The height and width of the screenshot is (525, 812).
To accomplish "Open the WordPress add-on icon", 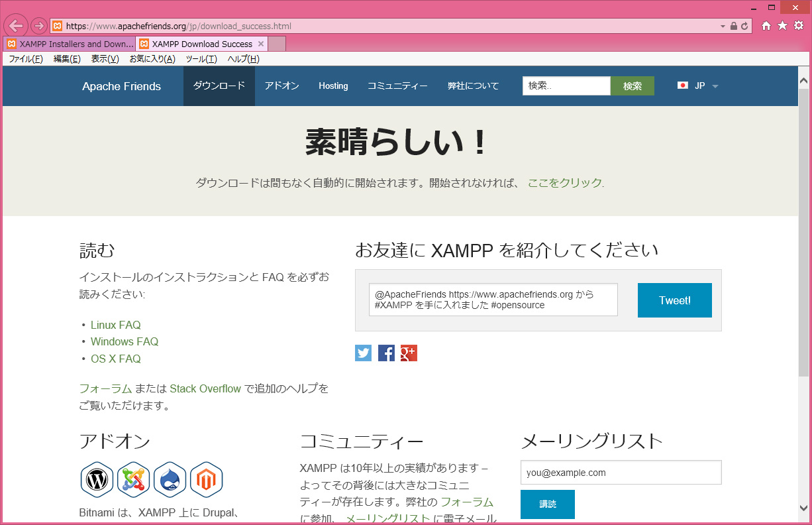I will point(97,480).
